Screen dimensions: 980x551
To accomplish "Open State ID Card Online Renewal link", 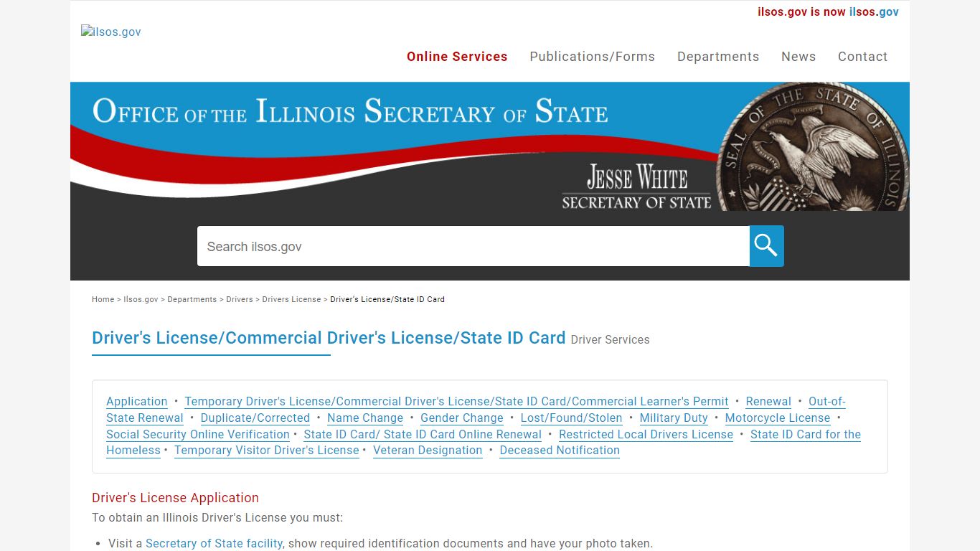I will click(x=423, y=434).
